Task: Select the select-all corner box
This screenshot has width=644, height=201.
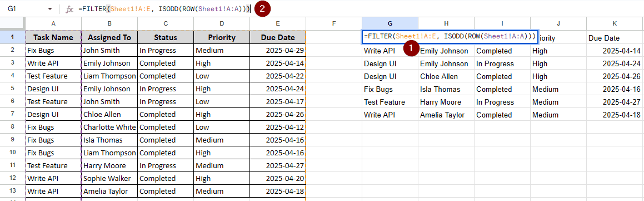Action: point(12,24)
